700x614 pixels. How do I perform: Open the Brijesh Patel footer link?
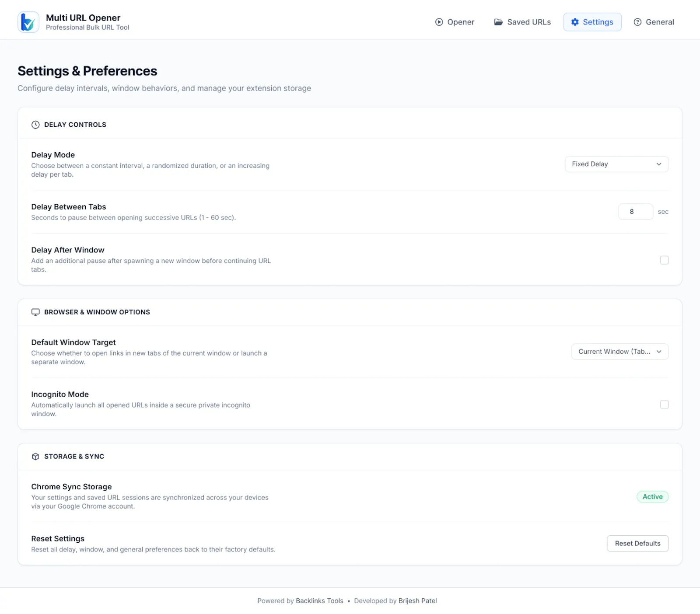417,601
